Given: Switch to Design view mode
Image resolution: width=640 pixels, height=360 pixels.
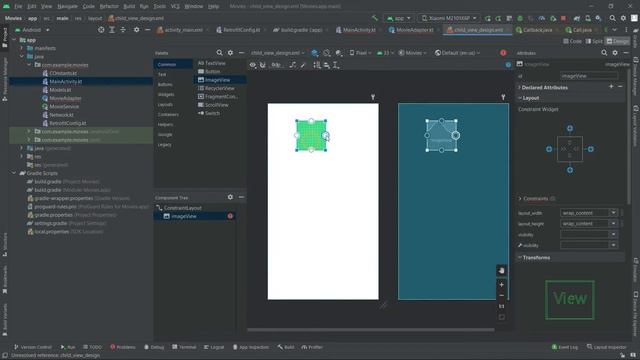Looking at the screenshot, I should pos(618,41).
